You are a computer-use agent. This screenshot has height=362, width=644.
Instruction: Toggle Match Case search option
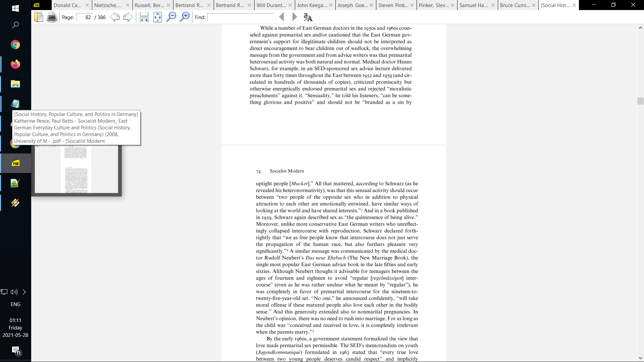click(308, 17)
